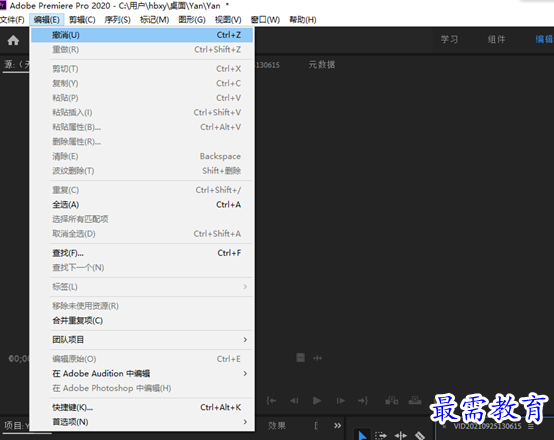Image resolution: width=554 pixels, height=440 pixels.
Task: Switch to the 学习 workspace tab
Action: point(449,39)
